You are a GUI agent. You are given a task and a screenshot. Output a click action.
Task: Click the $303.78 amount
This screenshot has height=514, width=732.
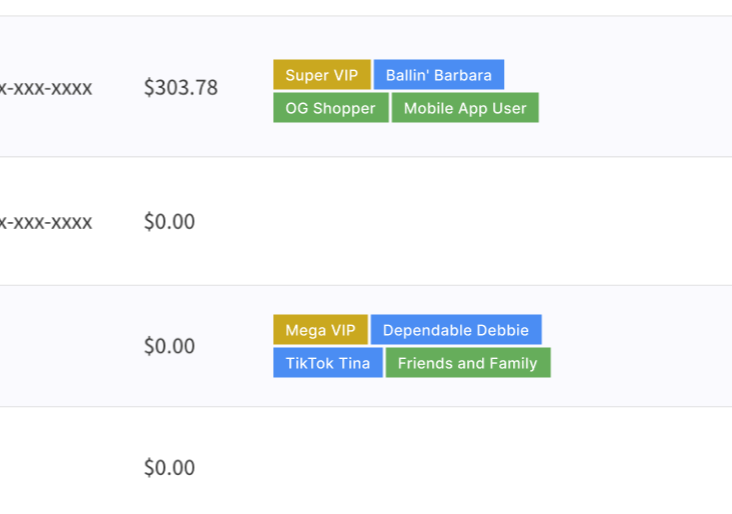click(x=181, y=88)
